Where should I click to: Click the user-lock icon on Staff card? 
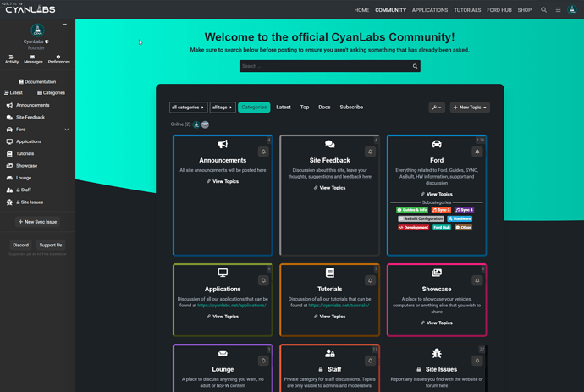click(x=329, y=353)
